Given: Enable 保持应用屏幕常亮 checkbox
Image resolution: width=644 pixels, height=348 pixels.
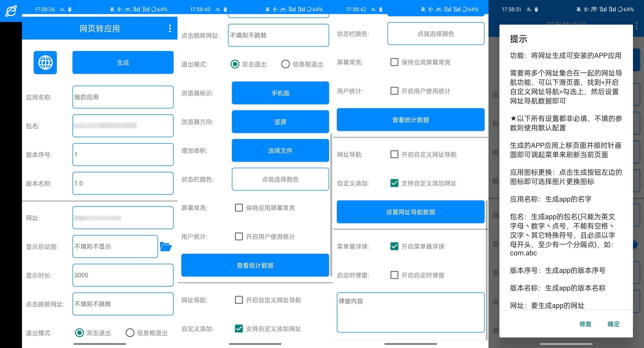Looking at the screenshot, I should (239, 208).
